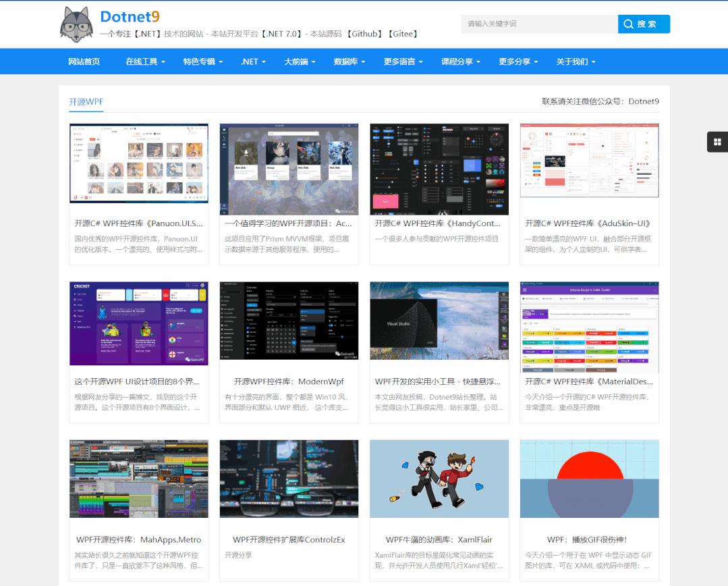
Task: Expand the 更多语言 dropdown menu
Action: point(403,61)
